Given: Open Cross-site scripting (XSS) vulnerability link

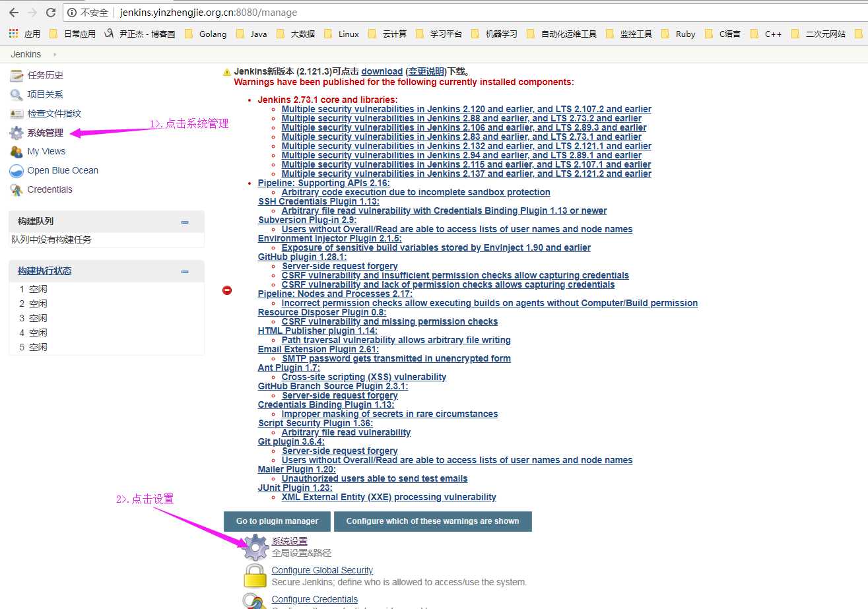Looking at the screenshot, I should (364, 377).
